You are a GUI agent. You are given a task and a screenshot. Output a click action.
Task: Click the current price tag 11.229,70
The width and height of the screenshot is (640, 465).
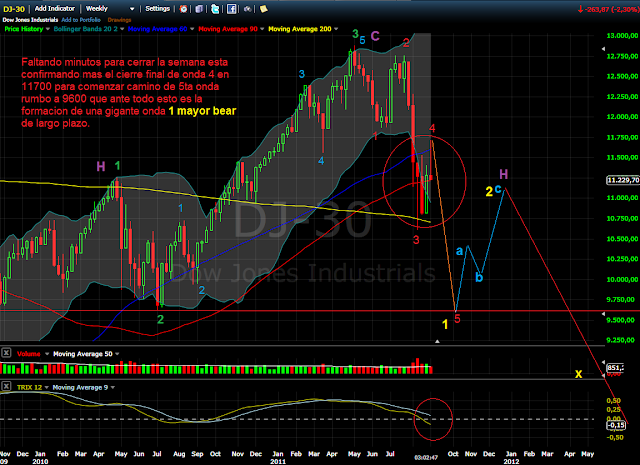click(x=623, y=180)
